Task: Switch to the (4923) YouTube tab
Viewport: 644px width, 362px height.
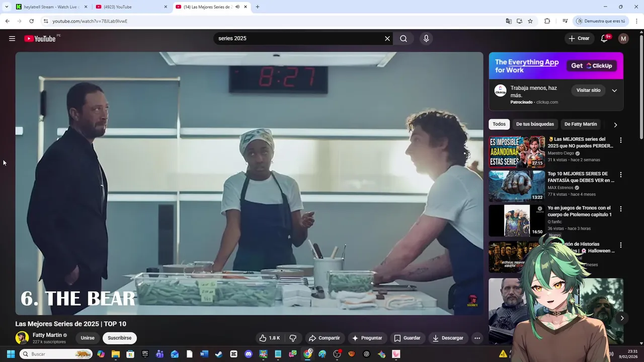Action: coord(132,7)
